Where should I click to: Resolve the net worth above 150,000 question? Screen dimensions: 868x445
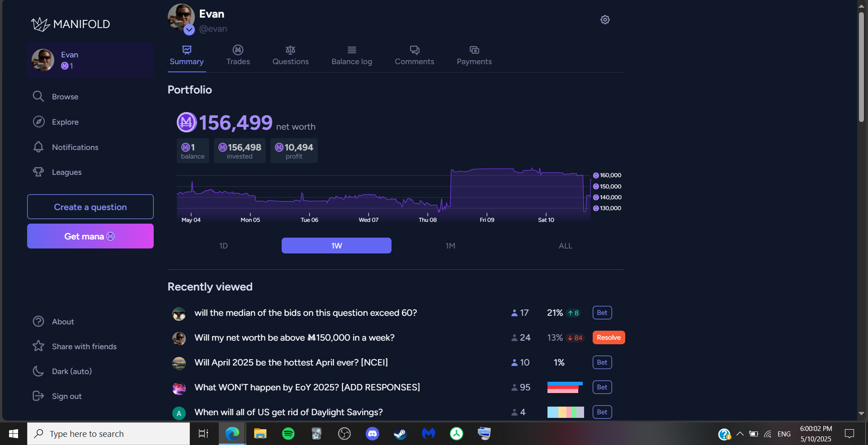click(x=609, y=337)
